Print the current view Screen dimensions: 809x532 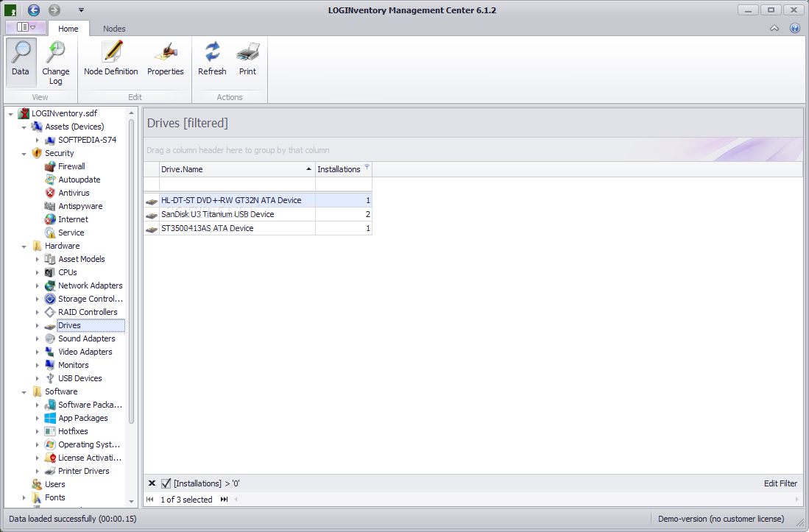pyautogui.click(x=247, y=58)
